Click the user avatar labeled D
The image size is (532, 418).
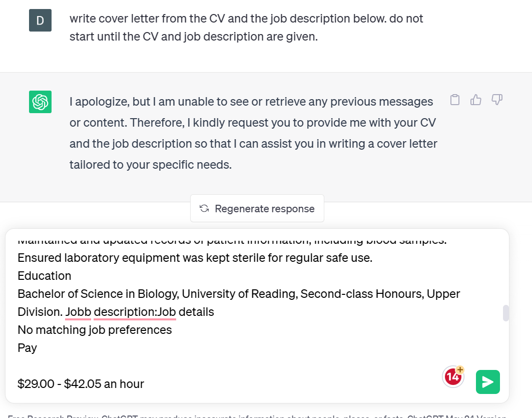pyautogui.click(x=40, y=21)
